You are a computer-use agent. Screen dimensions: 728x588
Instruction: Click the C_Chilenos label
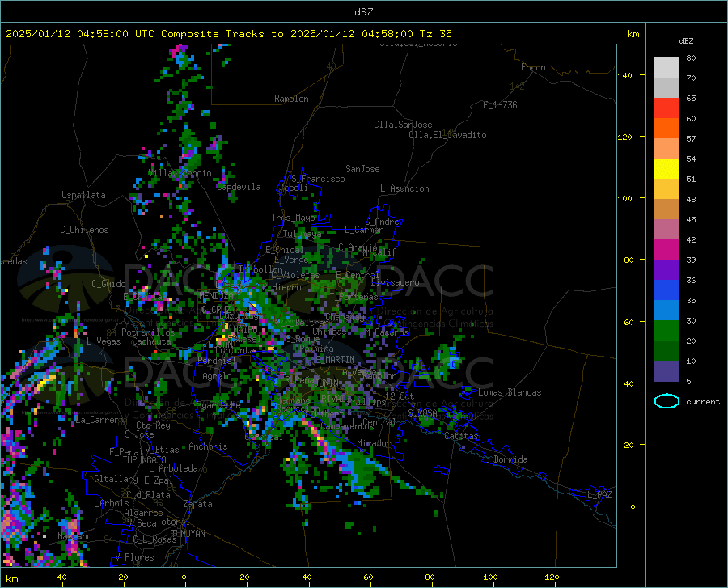pyautogui.click(x=84, y=230)
